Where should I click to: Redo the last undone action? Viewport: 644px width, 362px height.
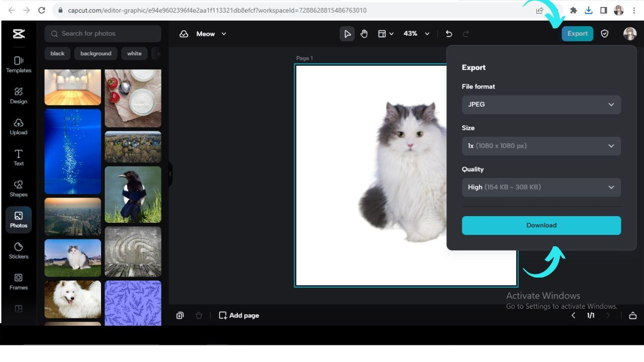tap(466, 34)
